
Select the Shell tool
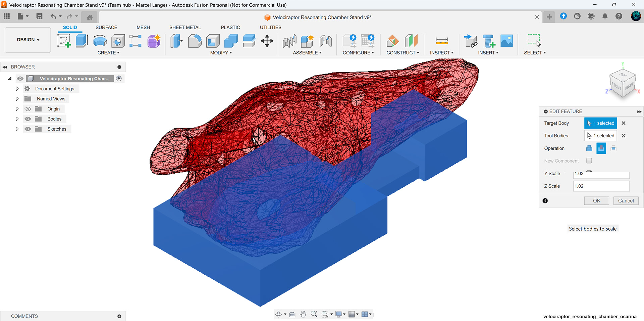tap(213, 41)
